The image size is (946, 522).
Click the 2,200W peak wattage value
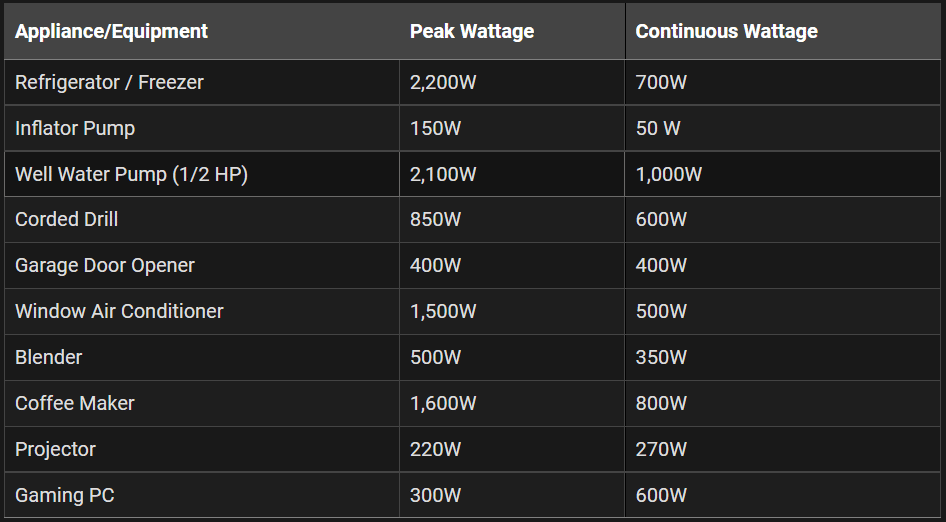pos(443,82)
